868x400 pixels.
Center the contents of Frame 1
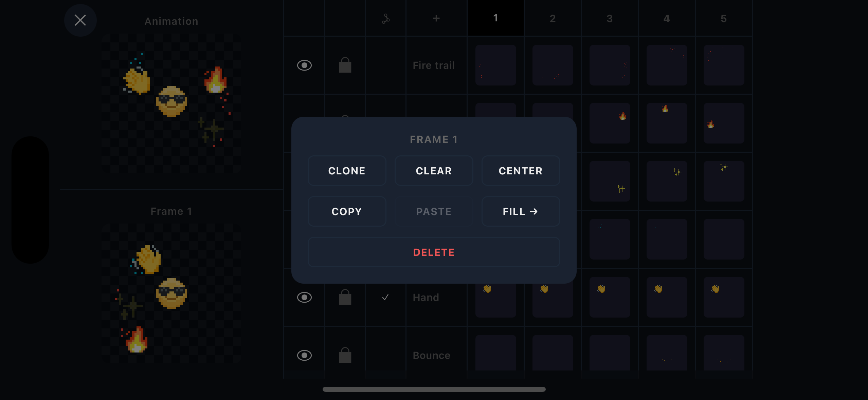coord(520,171)
